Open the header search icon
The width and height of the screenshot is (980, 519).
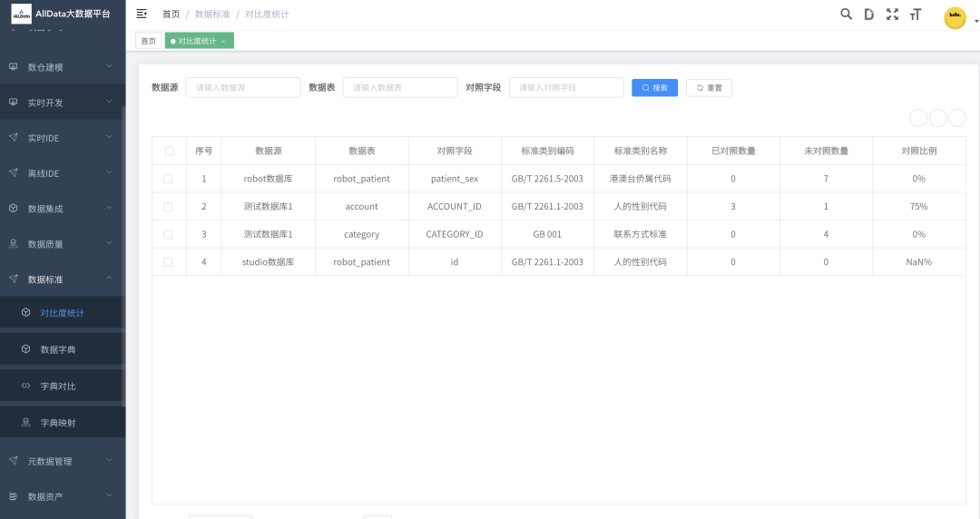pyautogui.click(x=846, y=14)
